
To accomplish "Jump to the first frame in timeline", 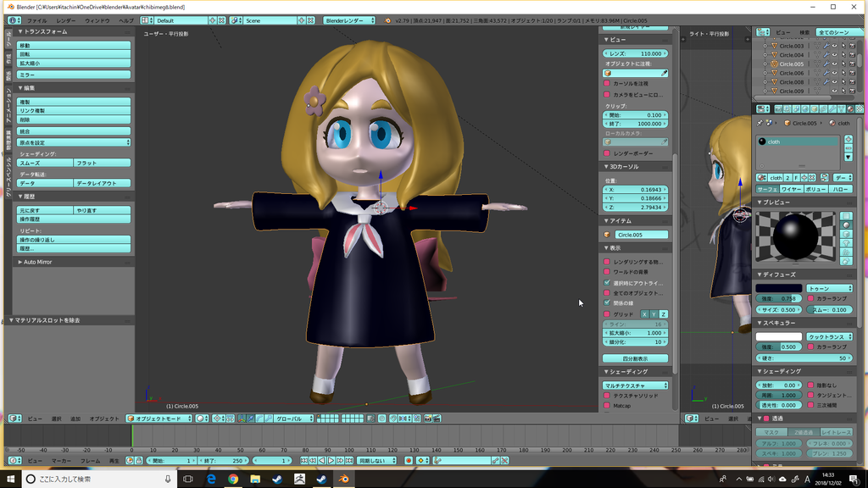I will (x=304, y=460).
